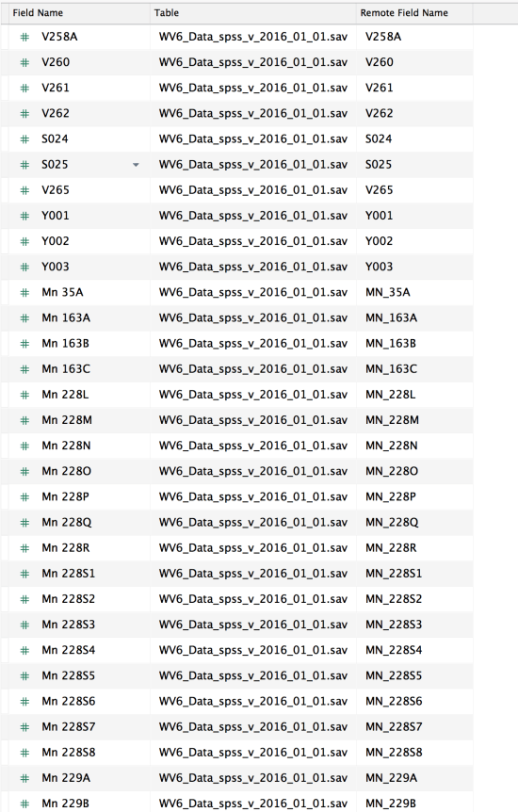Select the Mn 228Q field row
Image resolution: width=518 pixels, height=812 pixels.
(x=236, y=523)
